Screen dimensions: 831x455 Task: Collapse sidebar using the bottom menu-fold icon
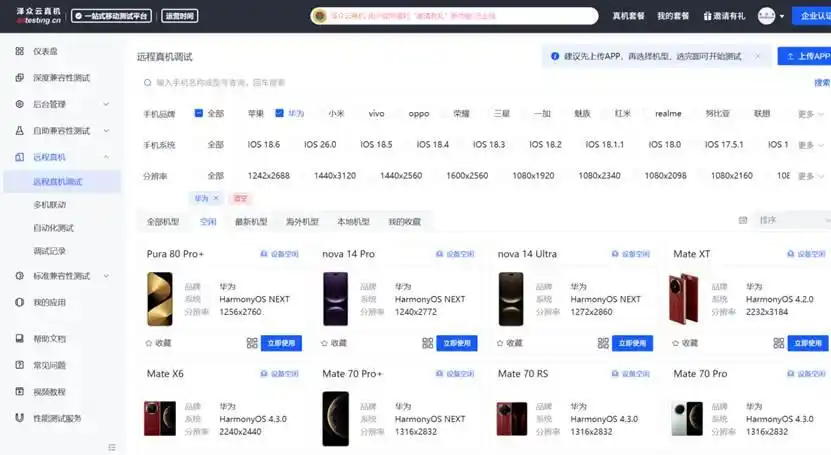[112, 448]
